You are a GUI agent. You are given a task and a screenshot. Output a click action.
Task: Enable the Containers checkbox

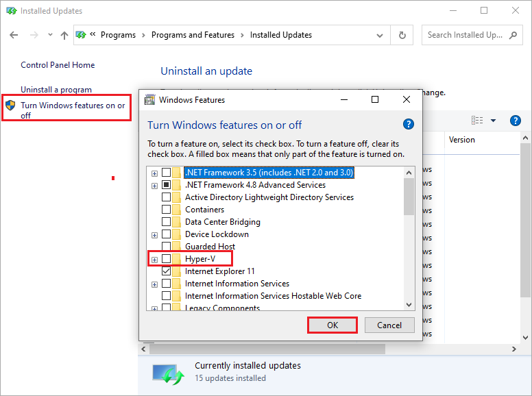point(166,209)
